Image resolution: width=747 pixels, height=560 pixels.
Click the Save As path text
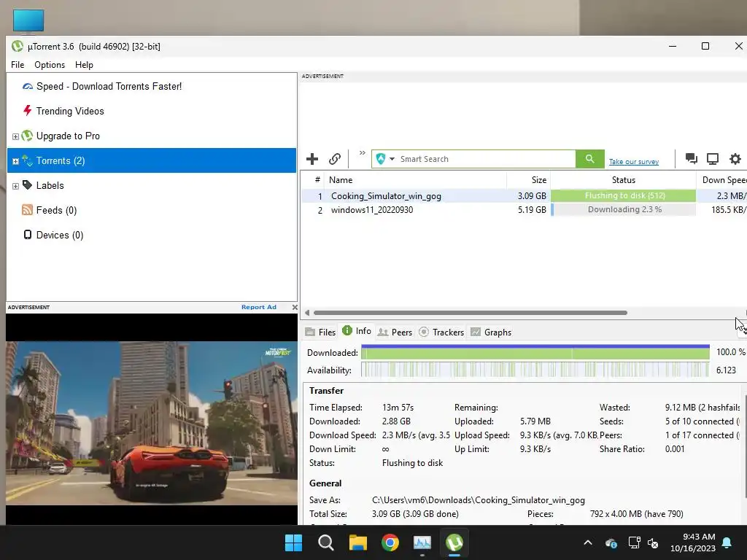point(479,500)
